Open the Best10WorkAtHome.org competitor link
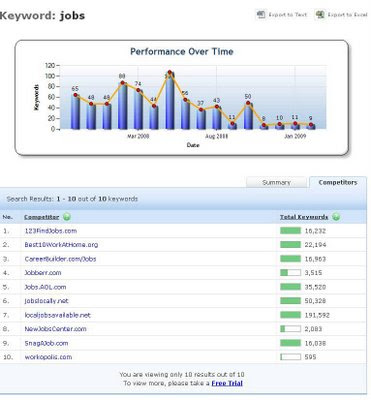The width and height of the screenshot is (371, 400). 61,245
